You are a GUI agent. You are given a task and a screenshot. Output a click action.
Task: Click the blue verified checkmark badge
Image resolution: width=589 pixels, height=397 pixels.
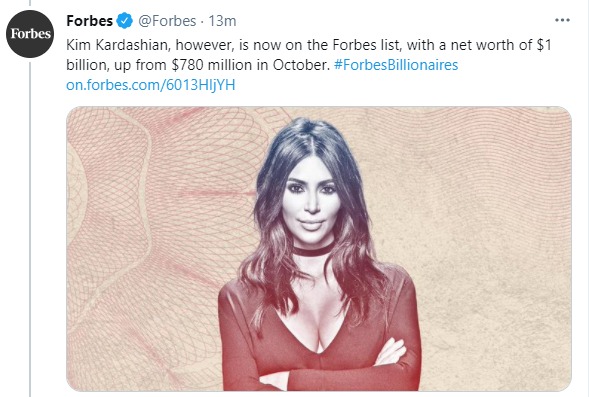124,21
